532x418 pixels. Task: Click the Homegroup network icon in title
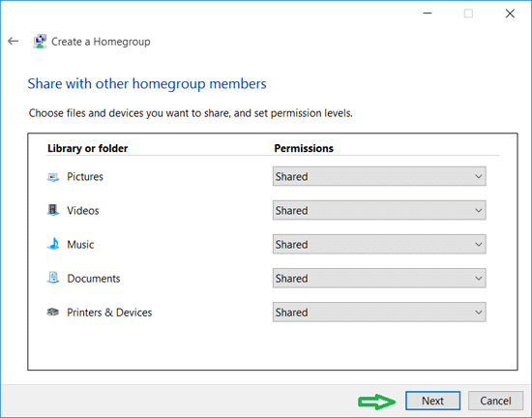(x=40, y=42)
